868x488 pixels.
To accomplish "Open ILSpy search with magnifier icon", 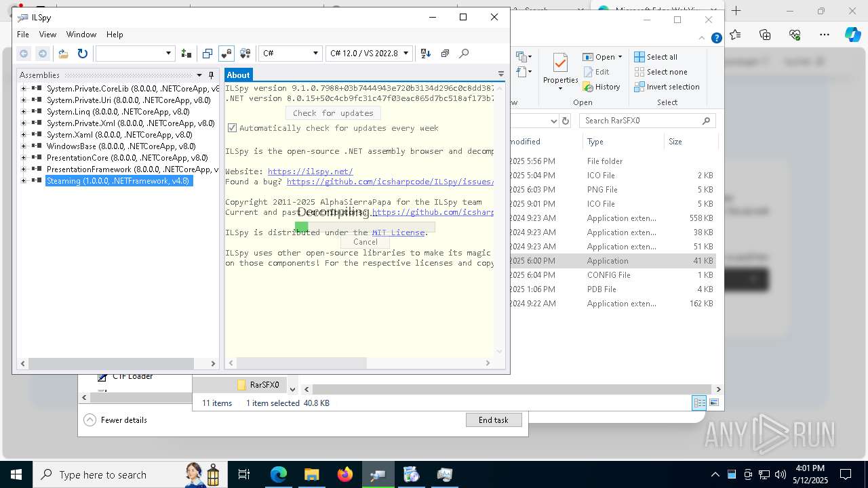I will pos(464,54).
